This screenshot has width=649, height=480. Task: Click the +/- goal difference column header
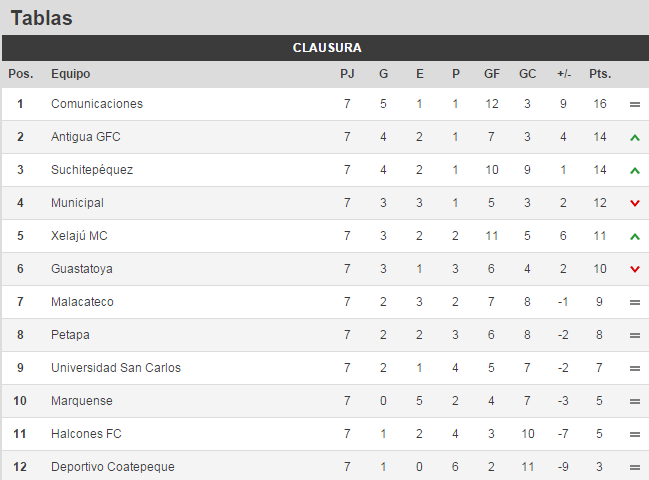[564, 74]
